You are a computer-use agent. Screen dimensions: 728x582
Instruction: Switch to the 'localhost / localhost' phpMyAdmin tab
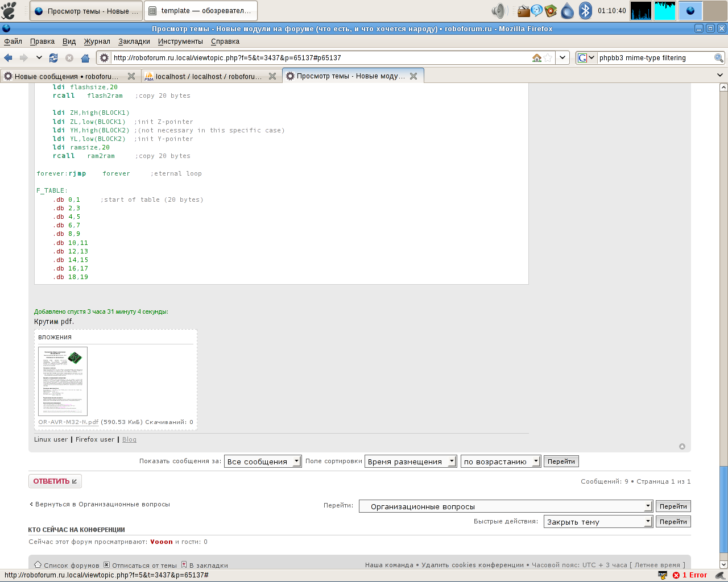208,76
